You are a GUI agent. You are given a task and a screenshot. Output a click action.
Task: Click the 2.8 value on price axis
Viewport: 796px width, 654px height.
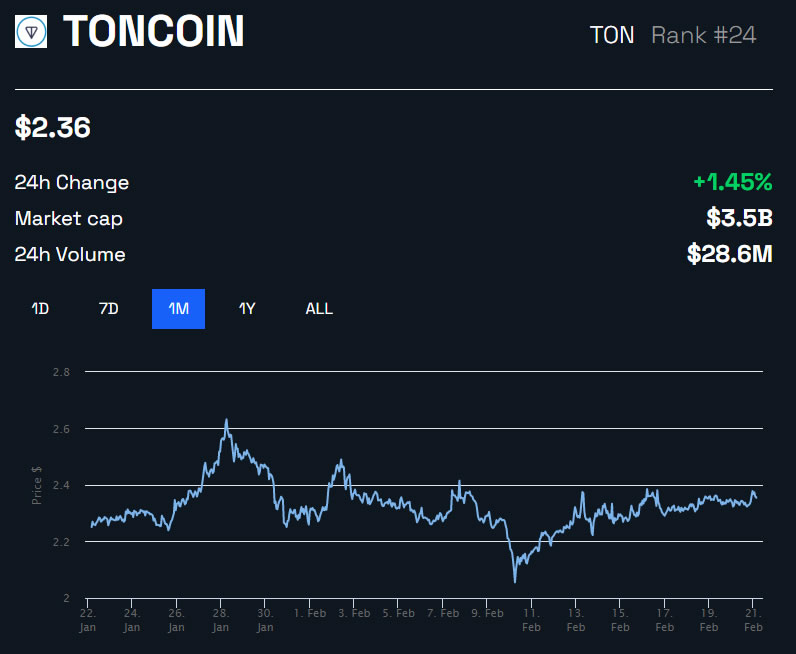click(61, 372)
